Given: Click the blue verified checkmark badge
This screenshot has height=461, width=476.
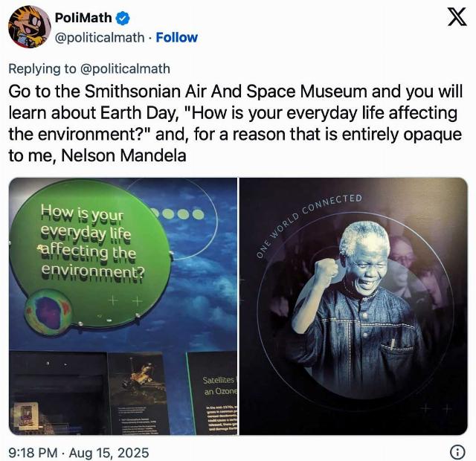Looking at the screenshot, I should coord(123,18).
